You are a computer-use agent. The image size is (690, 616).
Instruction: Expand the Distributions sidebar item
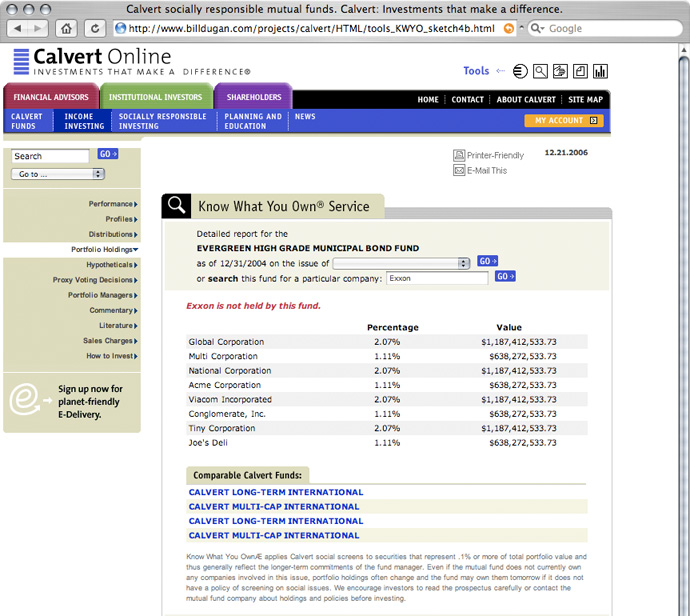tap(113, 235)
